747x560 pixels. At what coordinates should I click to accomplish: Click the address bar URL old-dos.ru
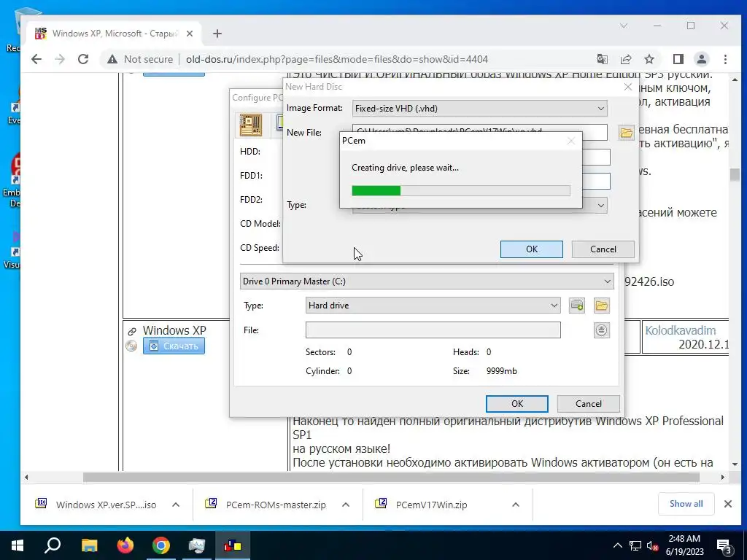coord(337,59)
